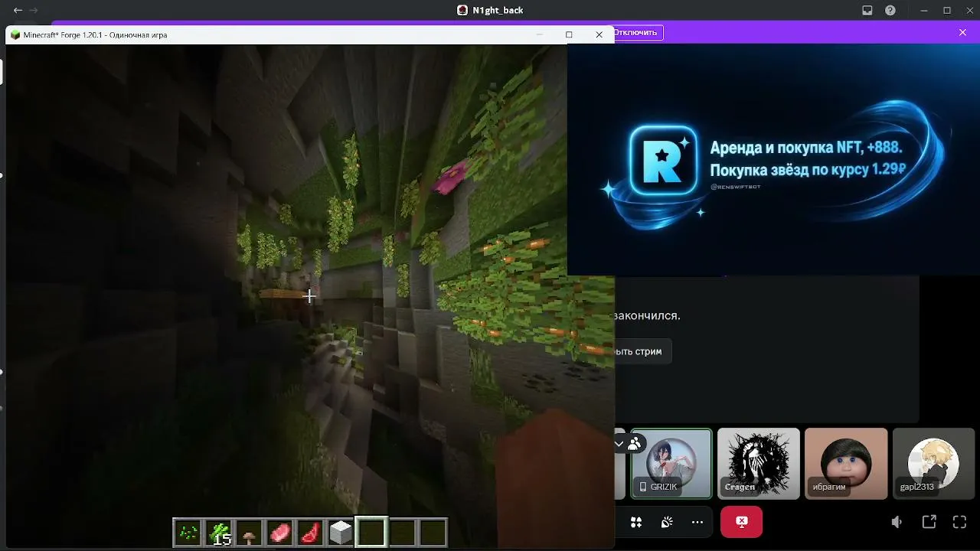
Task: Toggle the members list icon
Action: 634,444
